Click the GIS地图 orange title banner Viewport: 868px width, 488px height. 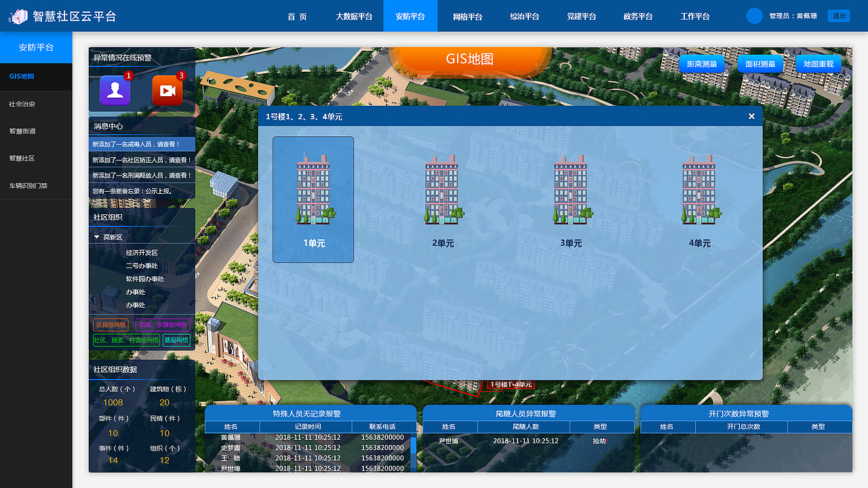pos(470,61)
